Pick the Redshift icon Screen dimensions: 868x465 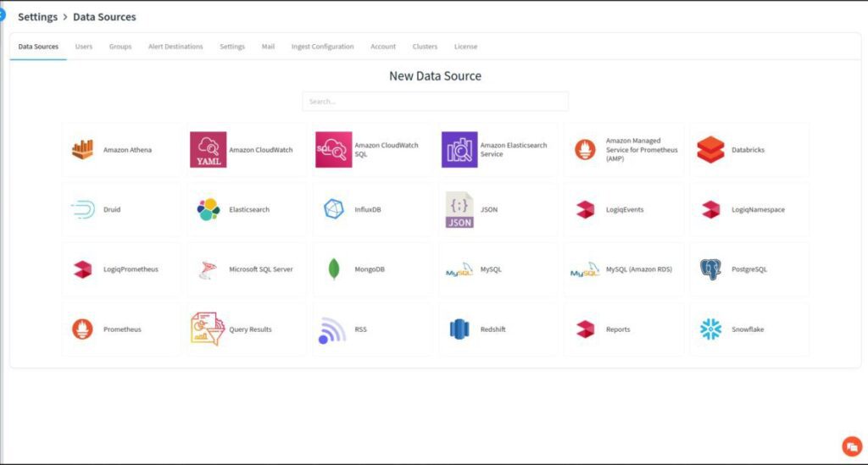459,329
